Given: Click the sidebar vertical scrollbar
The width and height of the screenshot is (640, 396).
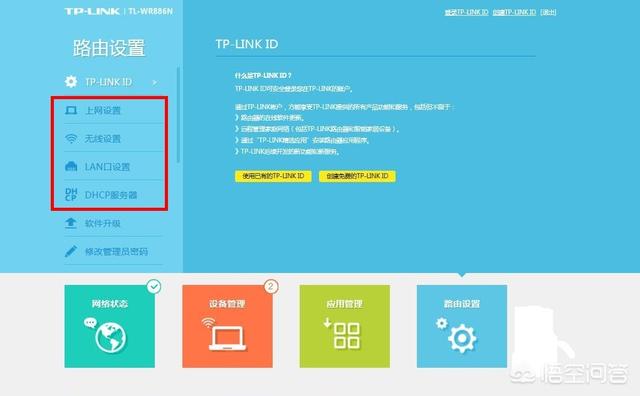Looking at the screenshot, I should click(178, 115).
